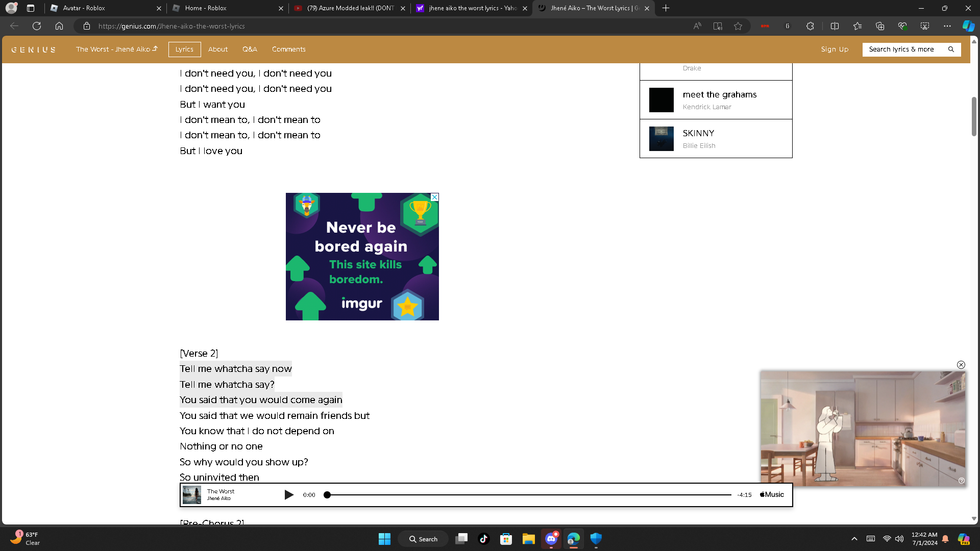The image size is (980, 551).
Task: Open Settings and more ellipsis menu
Action: 947,26
